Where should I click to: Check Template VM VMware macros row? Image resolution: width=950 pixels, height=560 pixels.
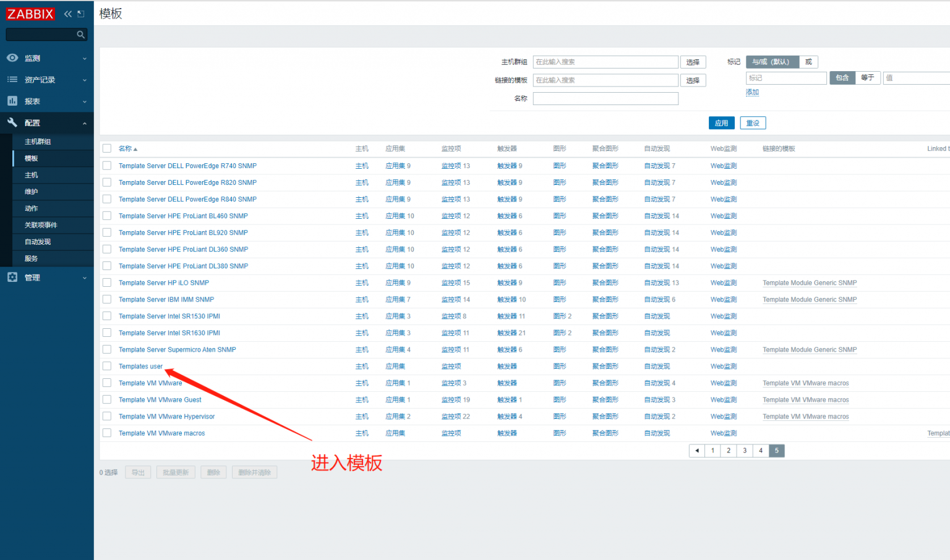point(107,433)
